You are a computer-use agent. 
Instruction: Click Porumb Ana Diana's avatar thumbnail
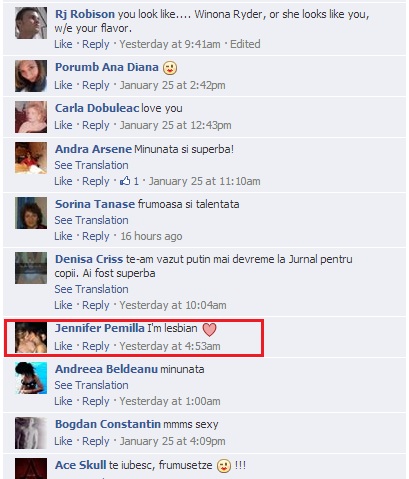[31, 76]
